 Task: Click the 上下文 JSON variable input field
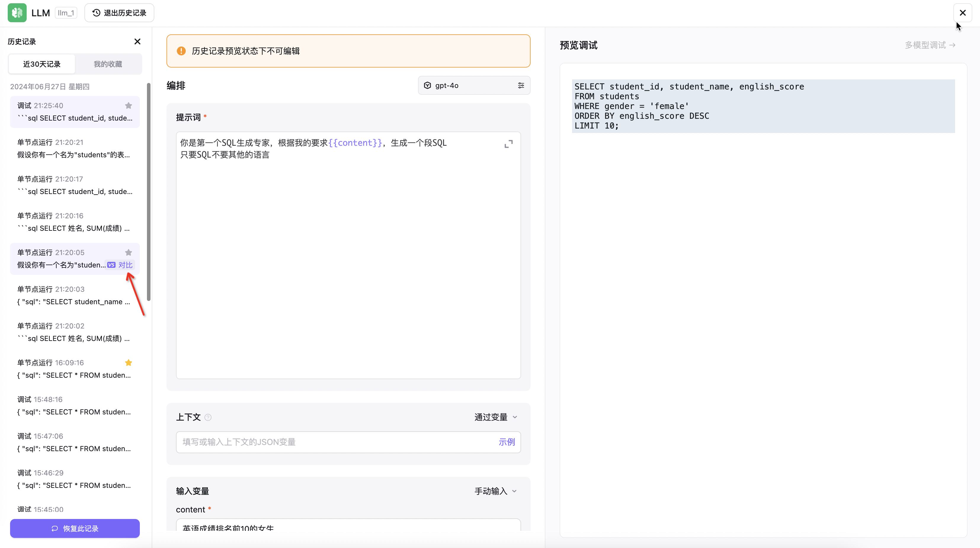point(348,442)
